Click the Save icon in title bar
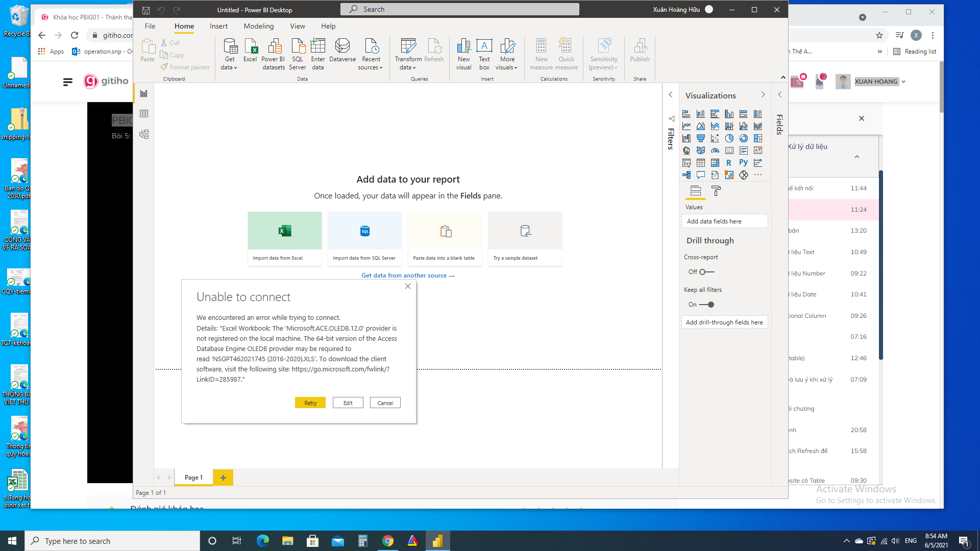The height and width of the screenshot is (551, 980). 146,10
